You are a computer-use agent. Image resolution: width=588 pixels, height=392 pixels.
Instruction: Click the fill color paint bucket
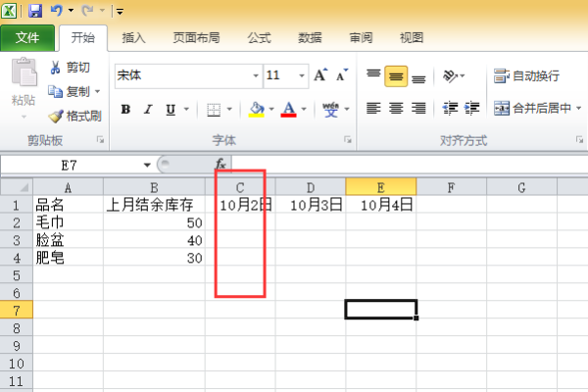coord(257,110)
